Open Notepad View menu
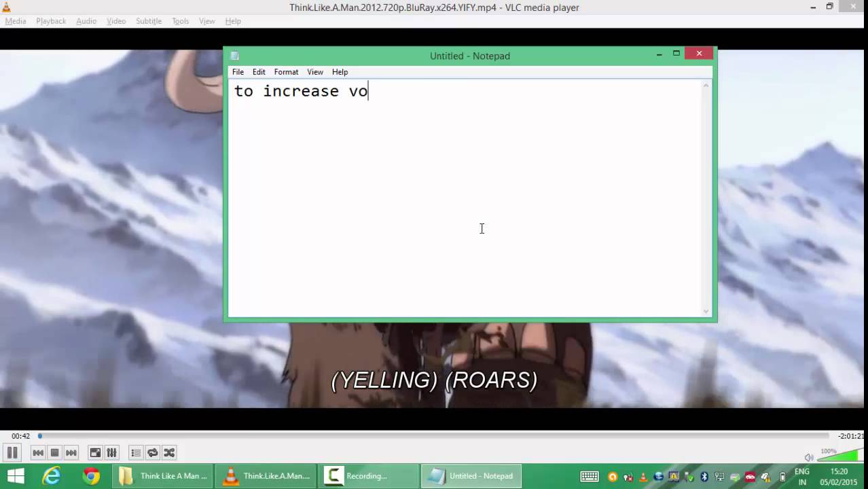Screen dimensions: 868x489 click(x=315, y=72)
